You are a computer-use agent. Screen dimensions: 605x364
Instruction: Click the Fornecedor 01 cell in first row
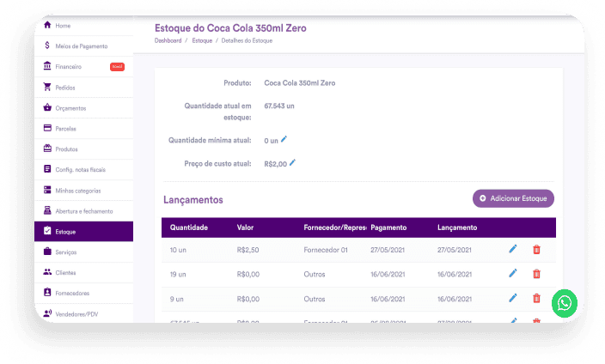point(326,250)
